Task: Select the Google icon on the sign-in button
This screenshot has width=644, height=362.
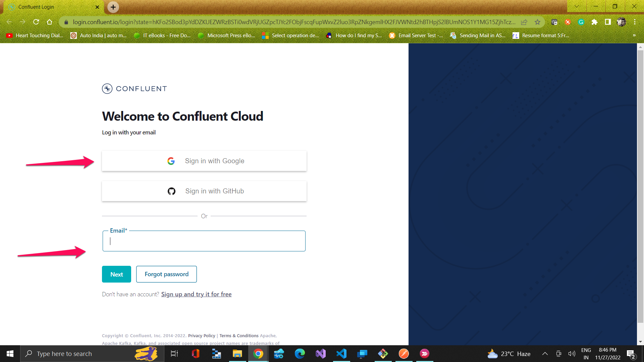Action: tap(171, 161)
